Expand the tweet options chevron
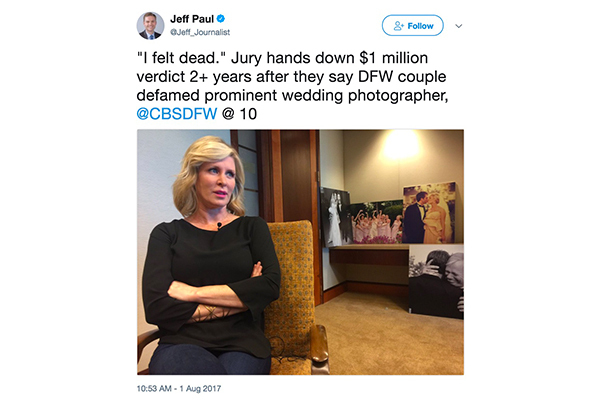The width and height of the screenshot is (600, 400). (x=458, y=26)
